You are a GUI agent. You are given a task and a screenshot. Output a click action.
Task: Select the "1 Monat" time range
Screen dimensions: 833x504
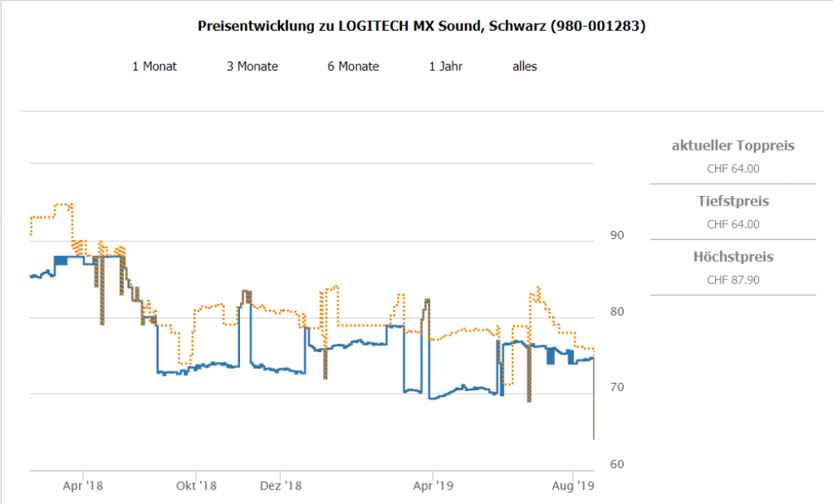(155, 67)
